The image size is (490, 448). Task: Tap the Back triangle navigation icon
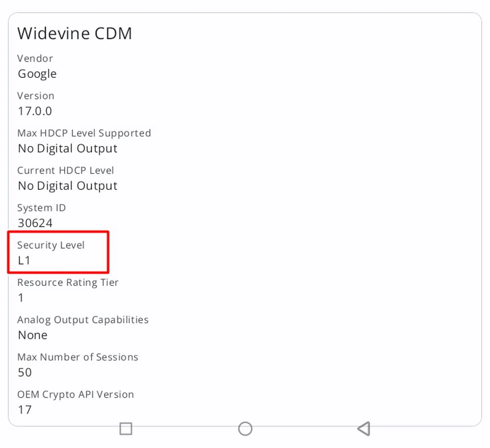tap(363, 429)
